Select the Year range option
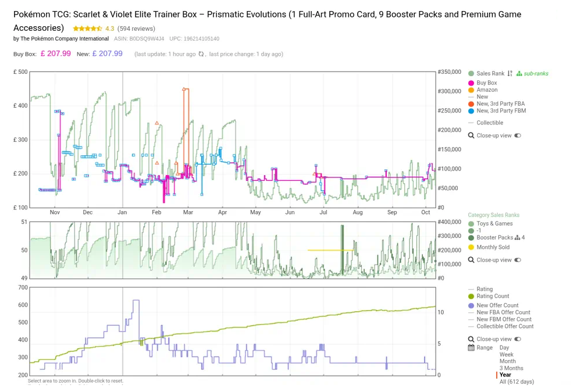The width and height of the screenshot is (584, 392). point(505,375)
